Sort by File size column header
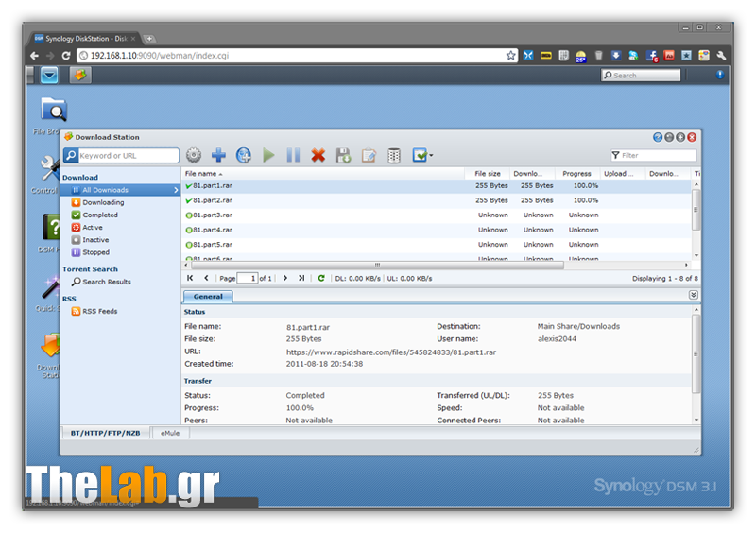The width and height of the screenshot is (756, 533). coord(487,174)
